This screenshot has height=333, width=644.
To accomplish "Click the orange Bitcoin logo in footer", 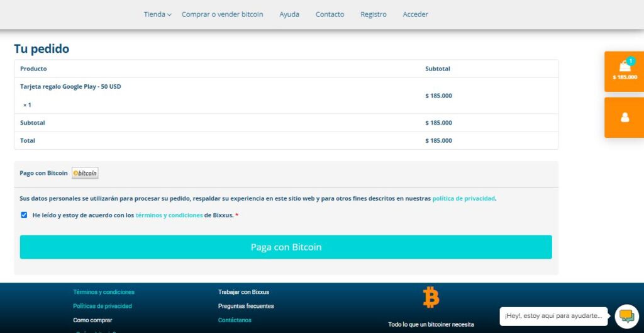I will point(431,297).
